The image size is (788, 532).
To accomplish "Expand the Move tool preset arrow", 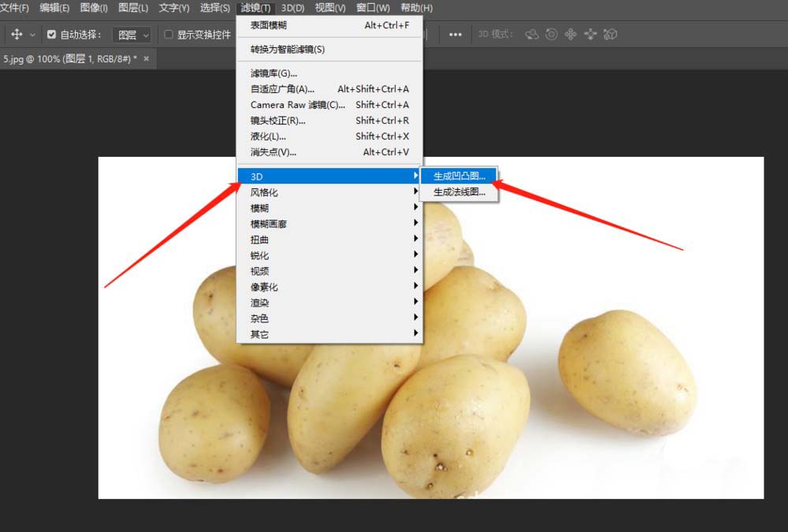I will click(32, 35).
